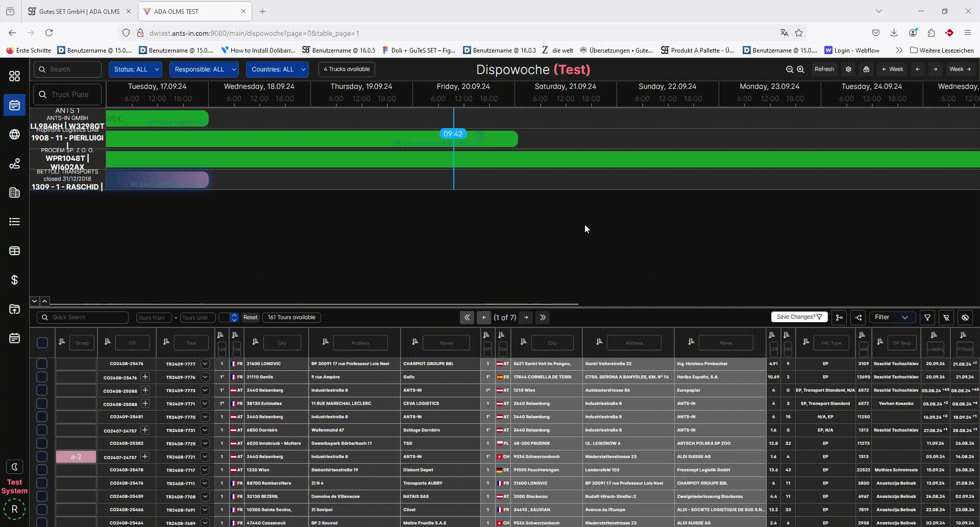This screenshot has width=980, height=527.
Task: Toggle hidden columns with the crossed eye icon
Action: (965, 318)
